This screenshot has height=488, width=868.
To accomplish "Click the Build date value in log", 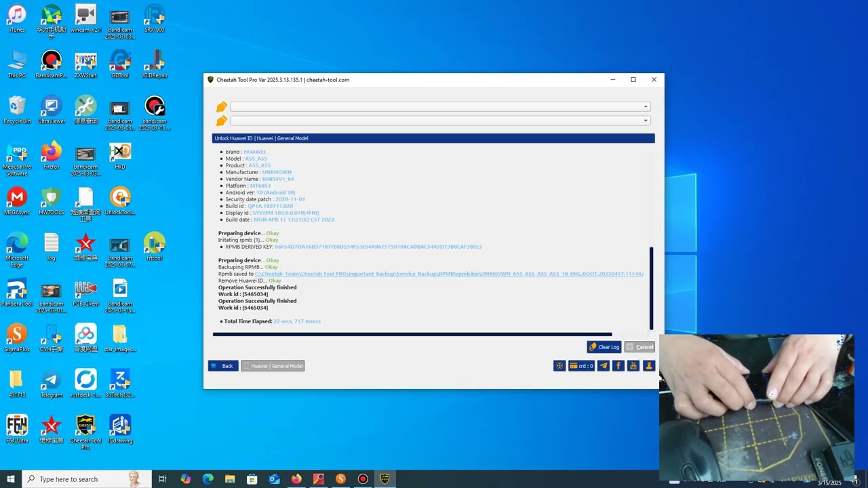I will [294, 220].
